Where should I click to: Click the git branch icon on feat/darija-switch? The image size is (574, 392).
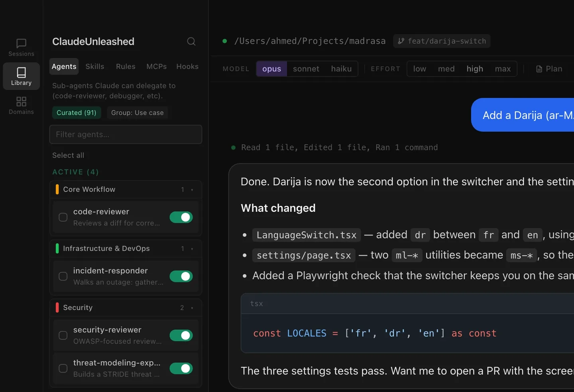click(401, 41)
